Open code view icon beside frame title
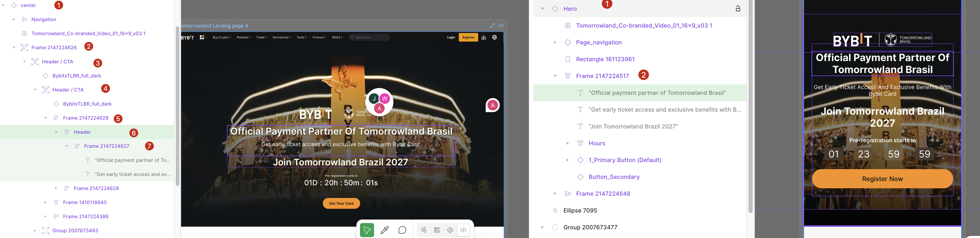Viewport: 980px width, 238px height. click(501, 26)
